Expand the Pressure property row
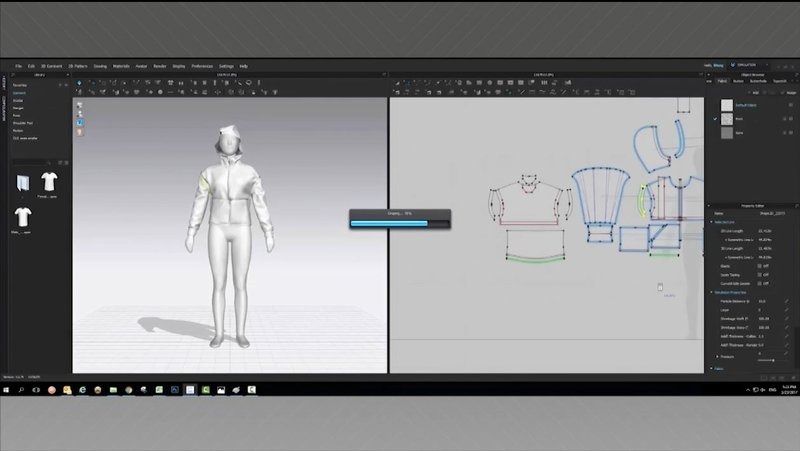This screenshot has height=451, width=800. [717, 356]
